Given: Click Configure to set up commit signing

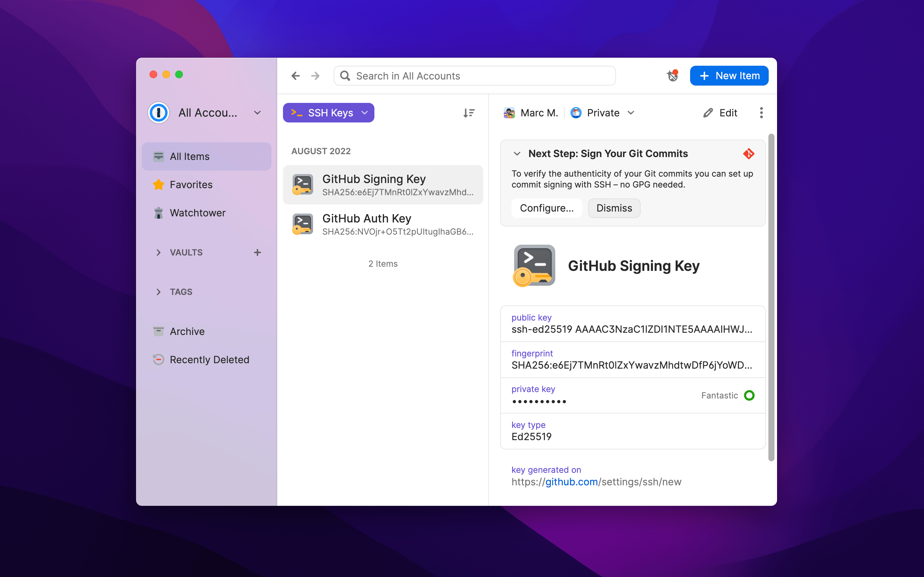Looking at the screenshot, I should (x=546, y=208).
